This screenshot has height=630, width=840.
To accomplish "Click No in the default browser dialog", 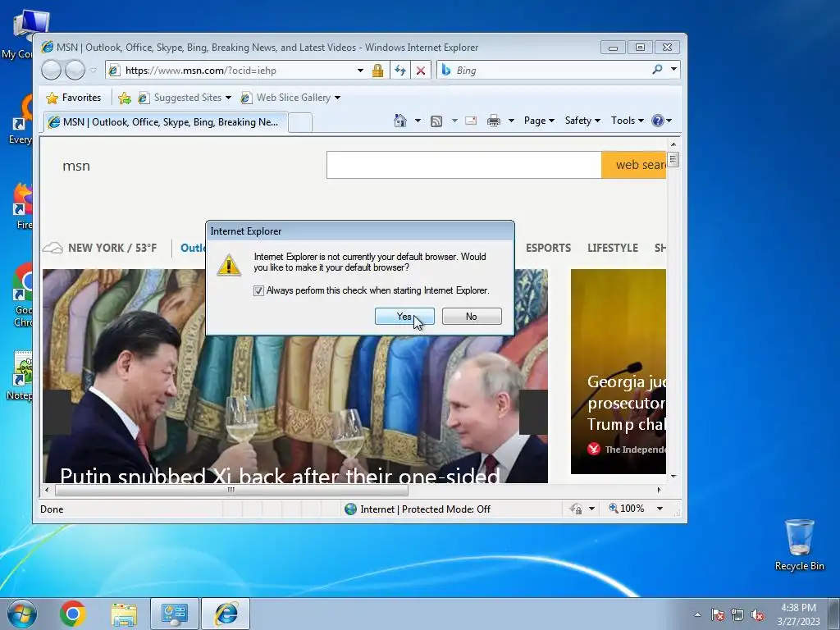I will click(472, 317).
